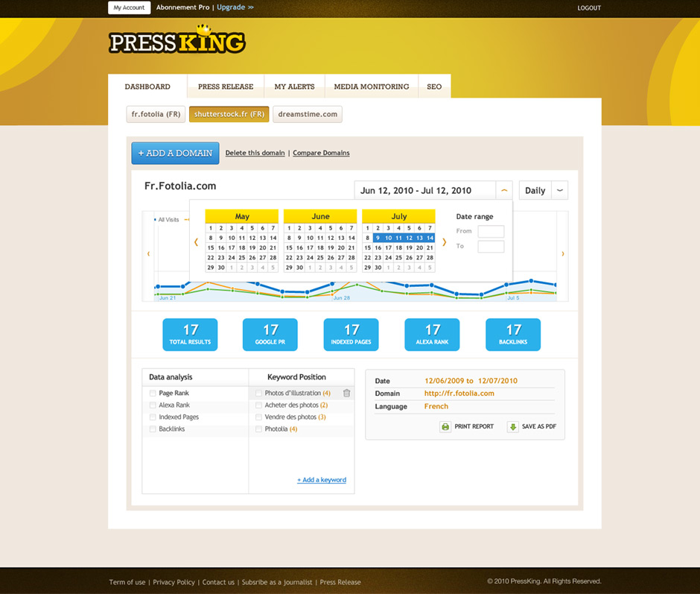Click Save as PDF label
700x594 pixels.
pyautogui.click(x=539, y=427)
